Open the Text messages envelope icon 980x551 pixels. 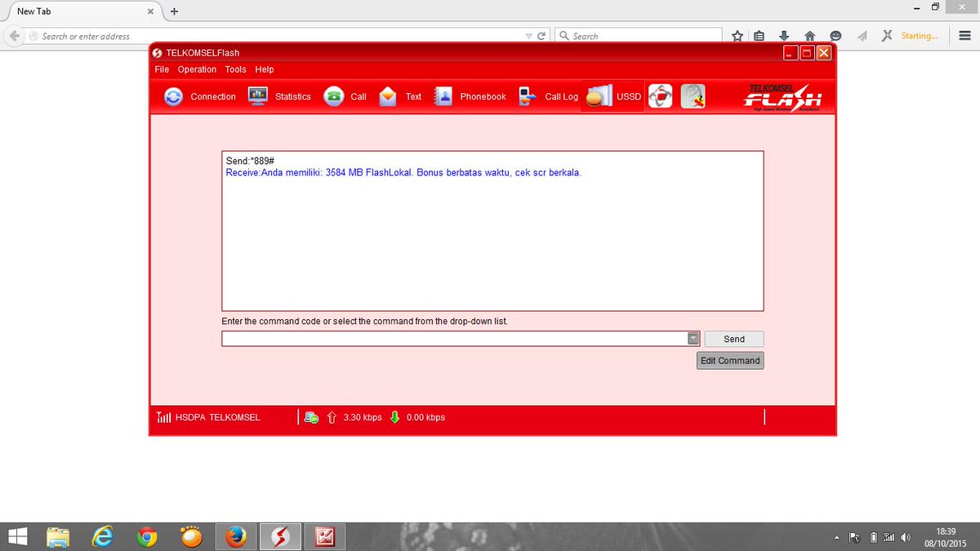coord(388,96)
